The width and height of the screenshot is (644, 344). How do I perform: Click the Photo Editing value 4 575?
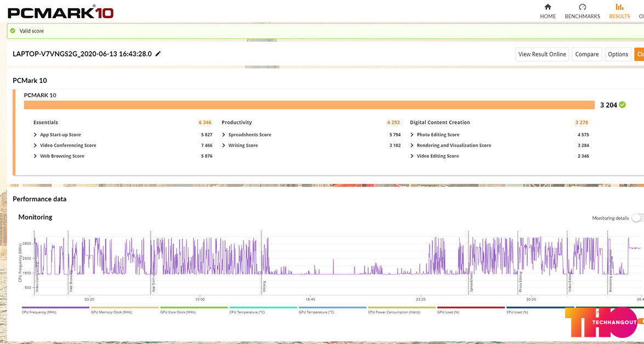pyautogui.click(x=583, y=135)
